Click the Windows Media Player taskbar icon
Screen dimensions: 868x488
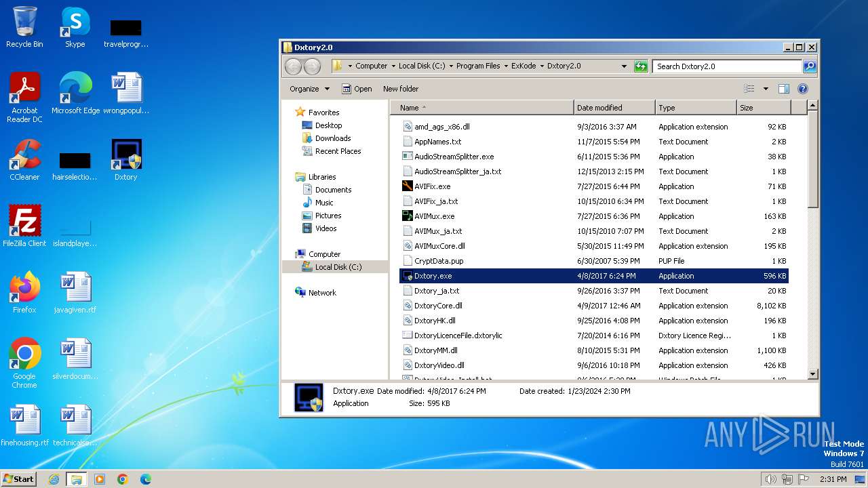[x=100, y=479]
